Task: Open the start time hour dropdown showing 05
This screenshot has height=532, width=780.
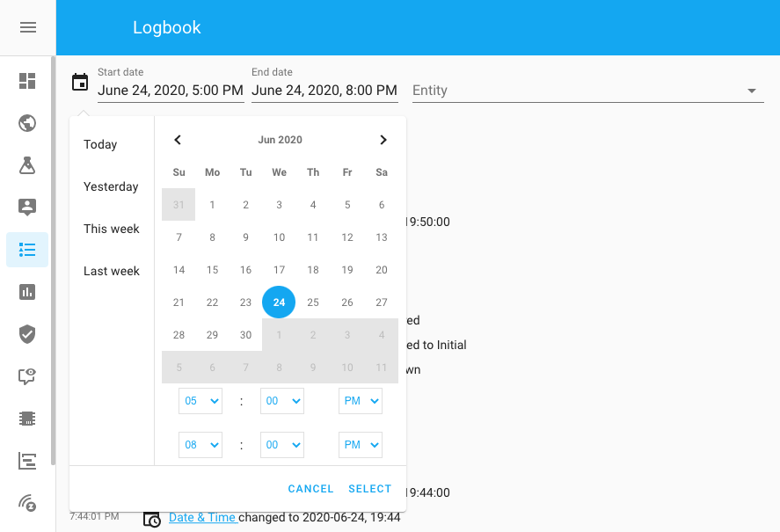Action: (200, 400)
